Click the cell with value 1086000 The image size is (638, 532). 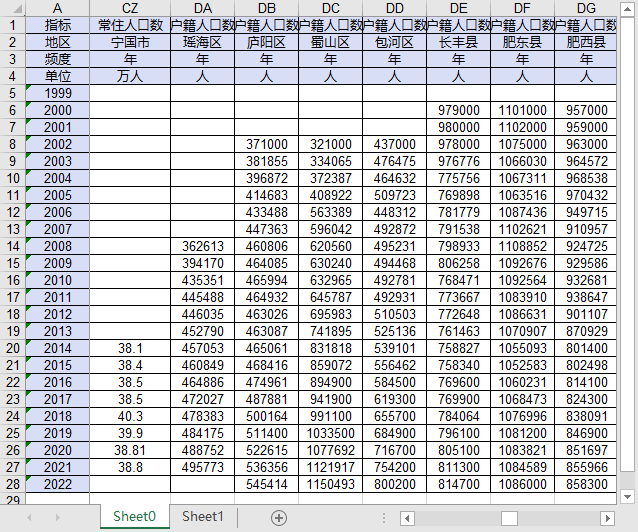pos(522,484)
